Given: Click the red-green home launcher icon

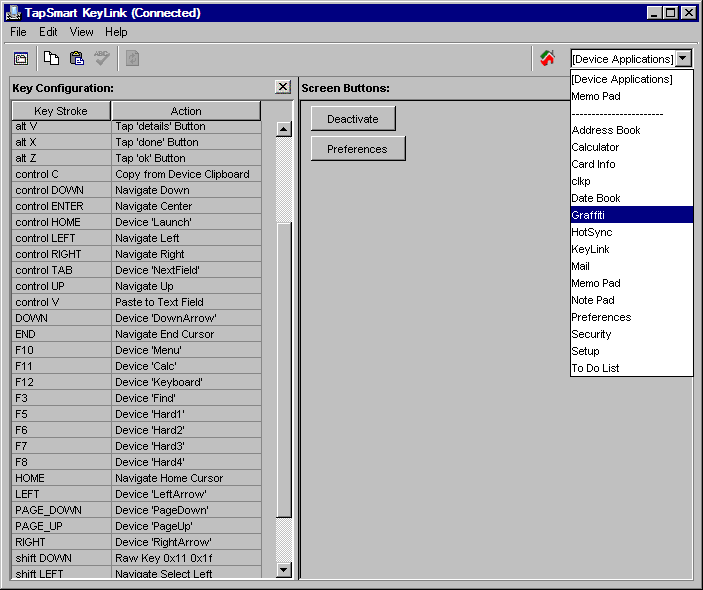Looking at the screenshot, I should tap(547, 58).
